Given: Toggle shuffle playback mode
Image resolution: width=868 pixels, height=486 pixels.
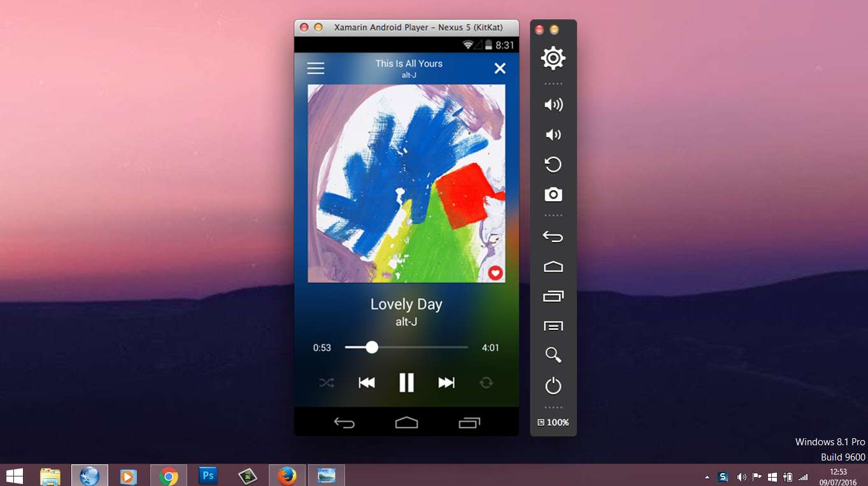Looking at the screenshot, I should pos(327,383).
